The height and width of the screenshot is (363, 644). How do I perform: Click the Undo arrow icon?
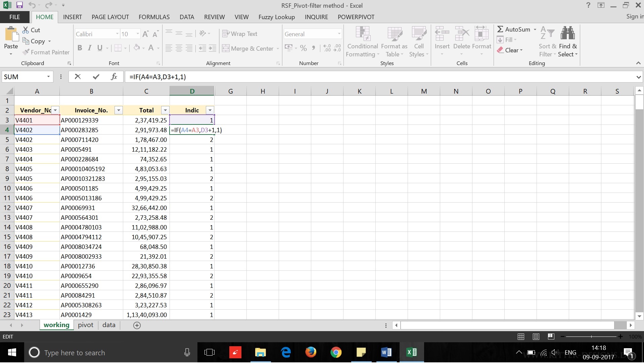tap(32, 5)
